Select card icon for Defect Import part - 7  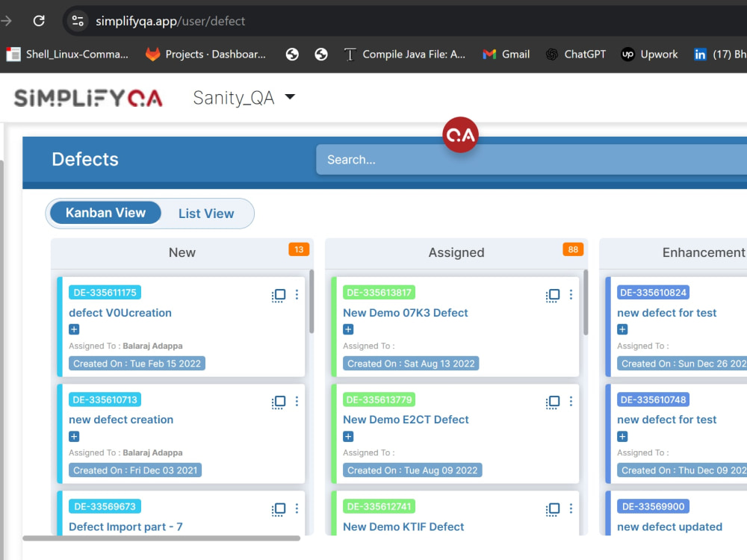(x=279, y=509)
